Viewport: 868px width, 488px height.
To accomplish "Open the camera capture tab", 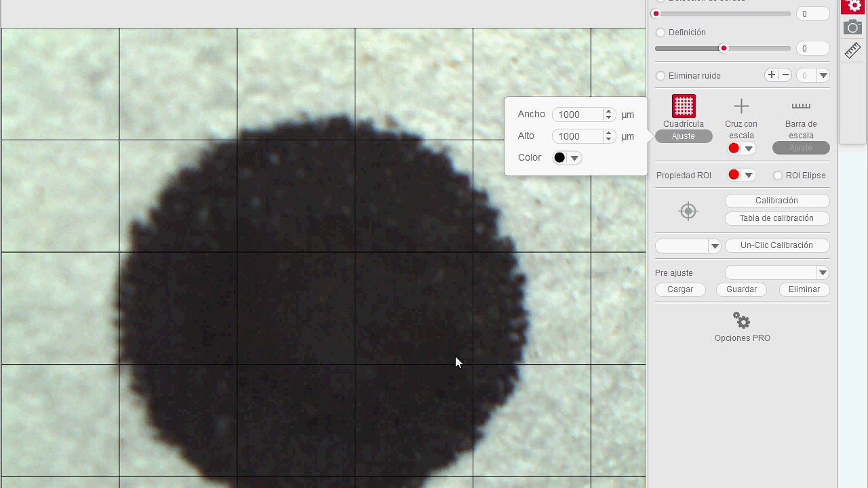I will coord(853,27).
